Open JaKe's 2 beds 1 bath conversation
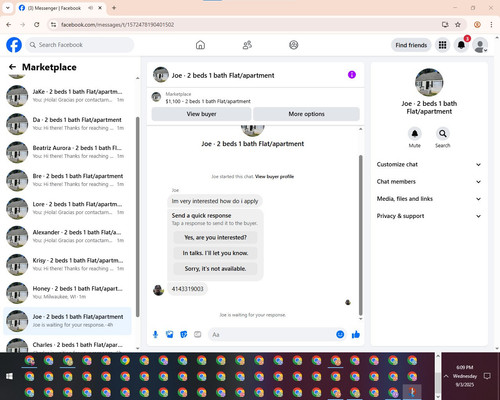The height and width of the screenshot is (400, 500). click(68, 96)
